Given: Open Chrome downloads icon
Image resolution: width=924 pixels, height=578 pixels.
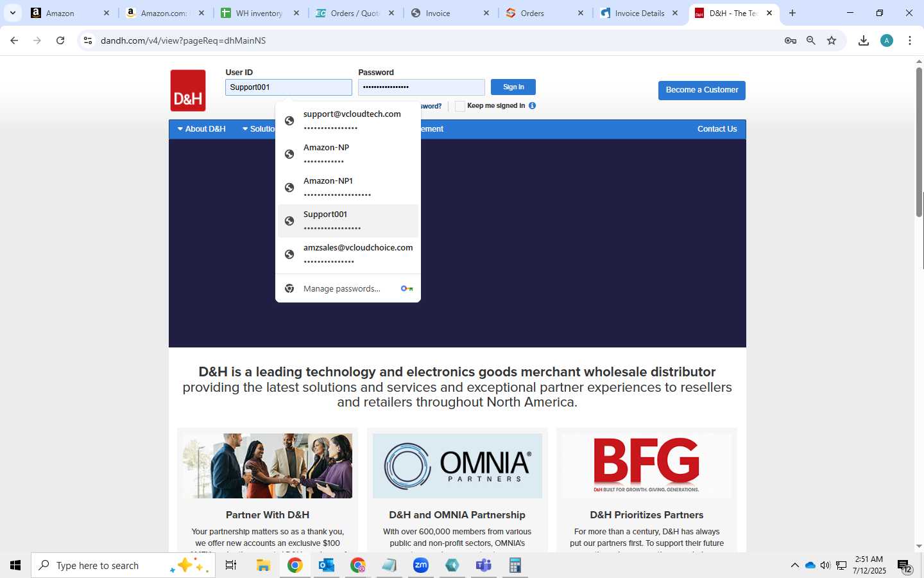Looking at the screenshot, I should [864, 40].
